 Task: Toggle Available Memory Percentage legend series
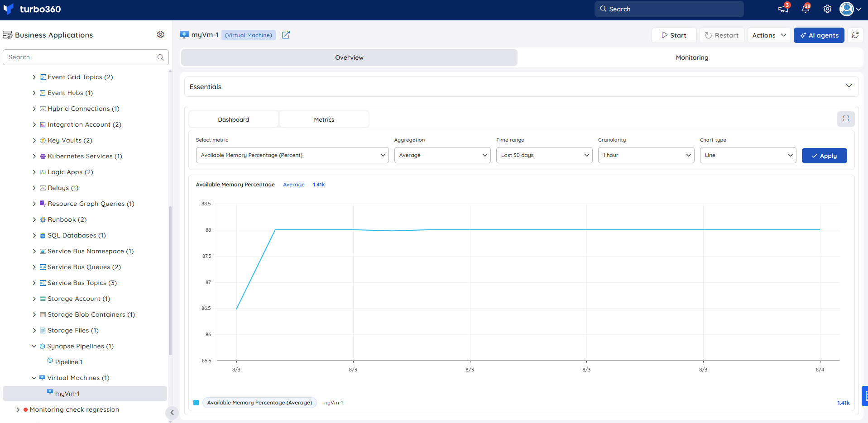[x=259, y=403]
